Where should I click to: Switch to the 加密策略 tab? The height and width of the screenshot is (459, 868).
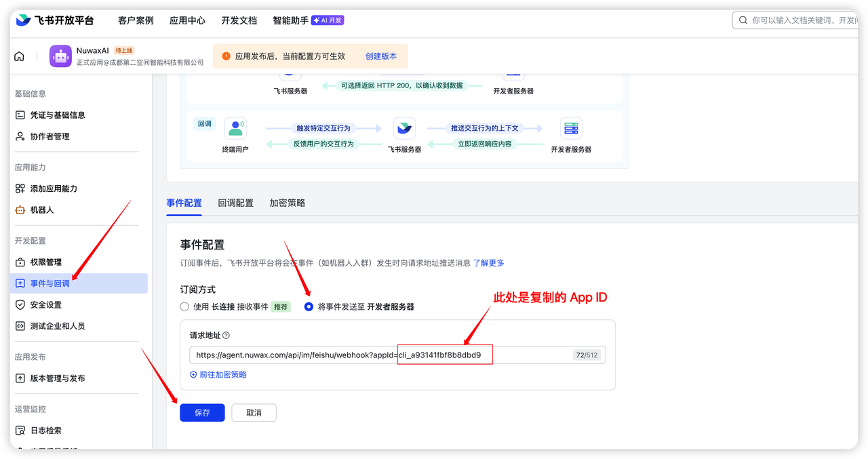[x=287, y=203]
